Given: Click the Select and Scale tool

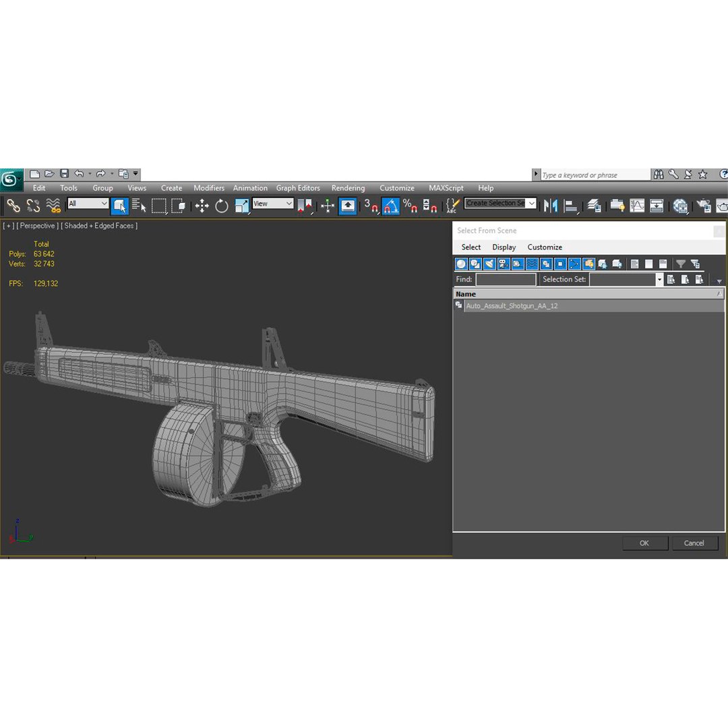Looking at the screenshot, I should 242,206.
